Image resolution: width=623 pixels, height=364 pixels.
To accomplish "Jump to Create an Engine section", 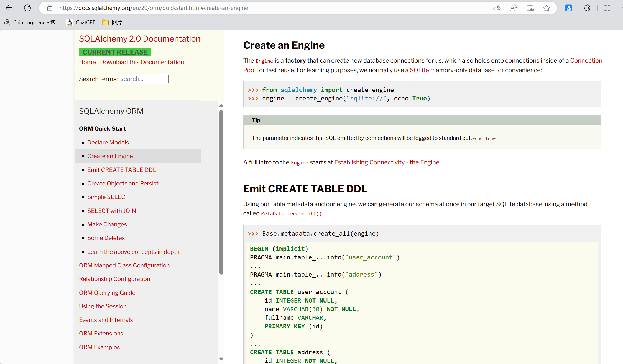I will [110, 156].
